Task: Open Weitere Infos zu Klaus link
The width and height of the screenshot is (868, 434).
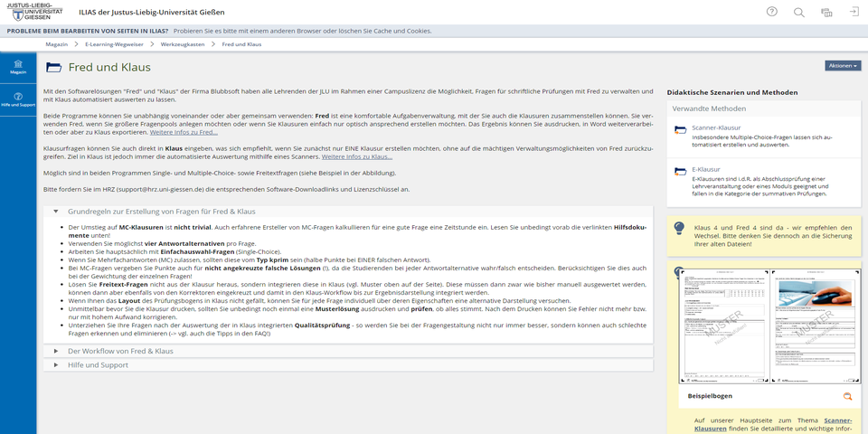Action: coord(357,156)
